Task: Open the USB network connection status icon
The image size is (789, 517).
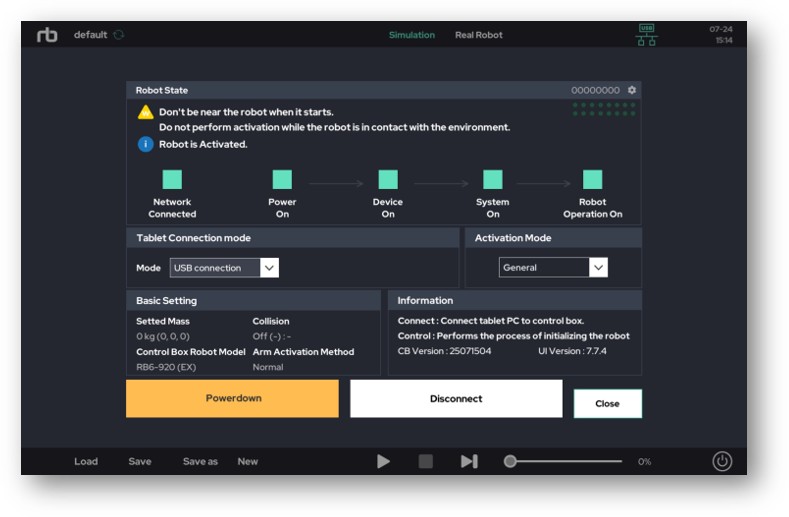Action: [x=646, y=35]
